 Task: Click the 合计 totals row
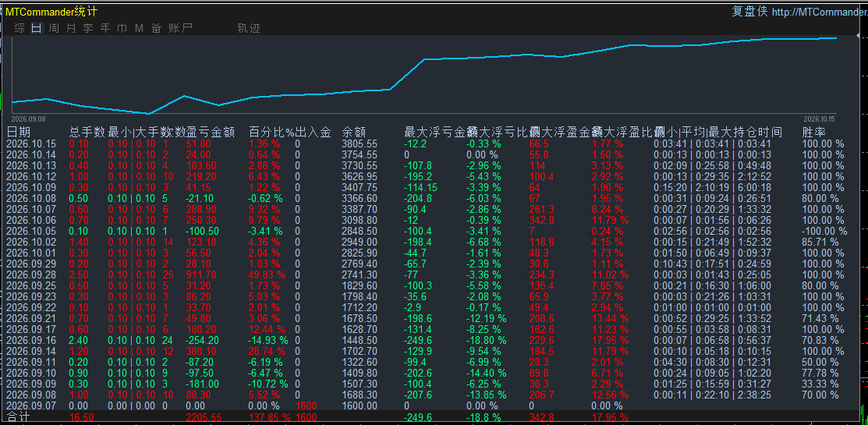point(427,416)
